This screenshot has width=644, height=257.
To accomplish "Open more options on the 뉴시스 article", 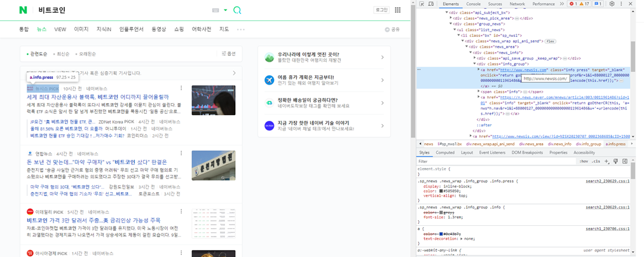I will (x=181, y=88).
